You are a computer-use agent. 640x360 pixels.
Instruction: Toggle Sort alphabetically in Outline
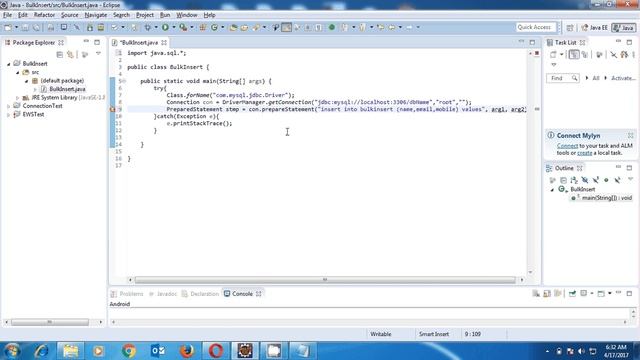[574, 180]
